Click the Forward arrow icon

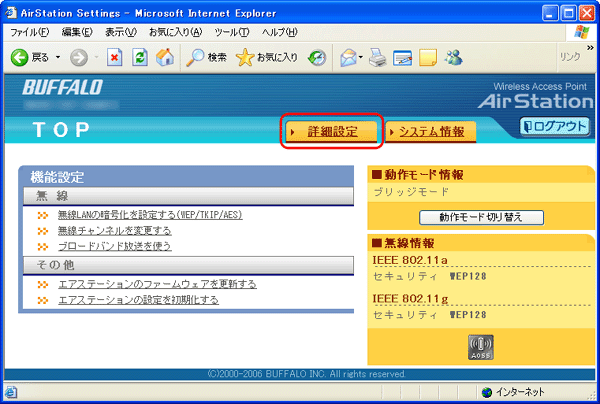[x=79, y=58]
